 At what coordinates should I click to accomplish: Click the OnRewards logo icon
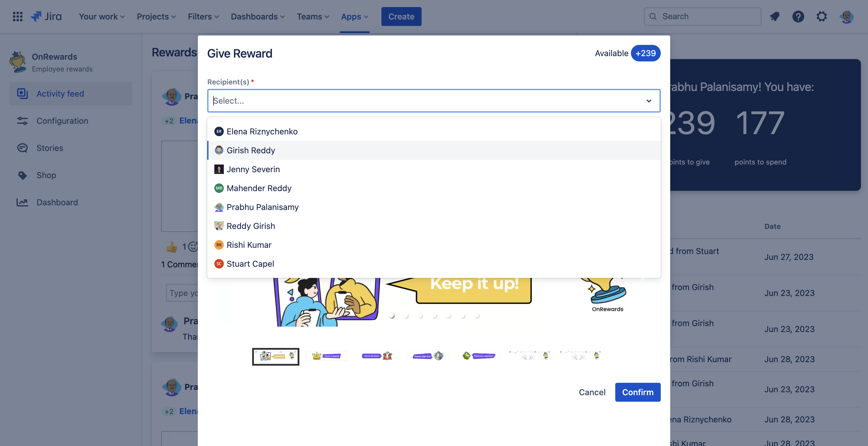(x=18, y=62)
